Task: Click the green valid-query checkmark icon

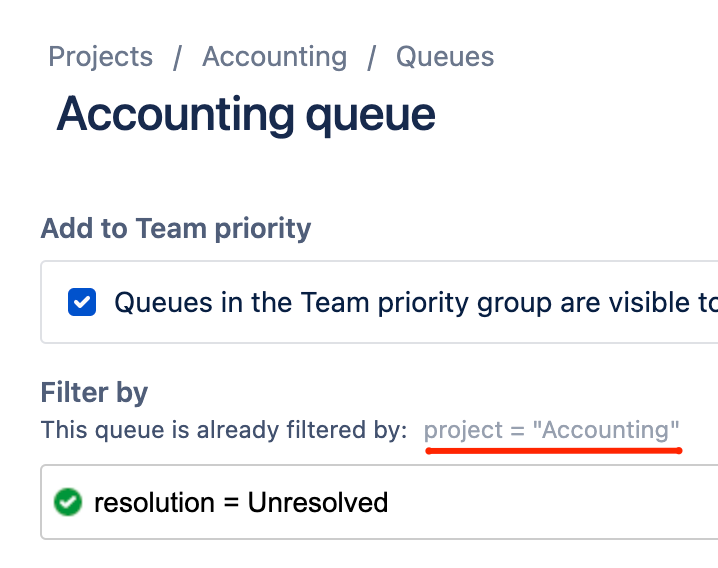Action: coord(68,502)
